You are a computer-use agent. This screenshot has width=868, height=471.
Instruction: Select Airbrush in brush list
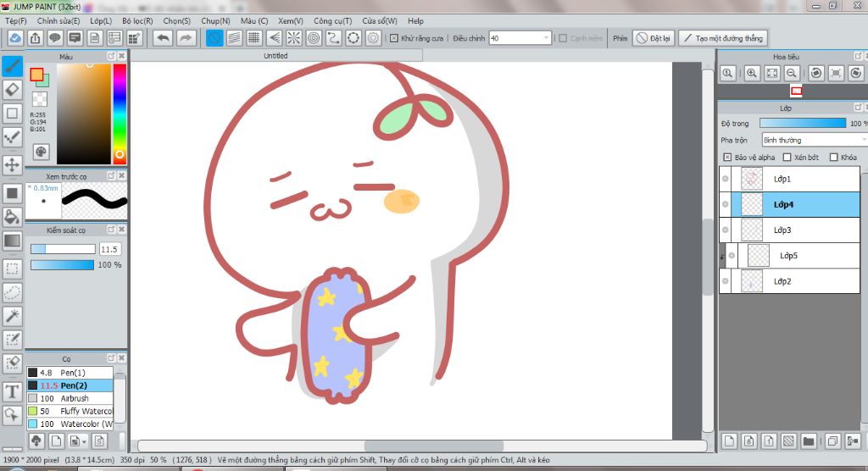70,398
